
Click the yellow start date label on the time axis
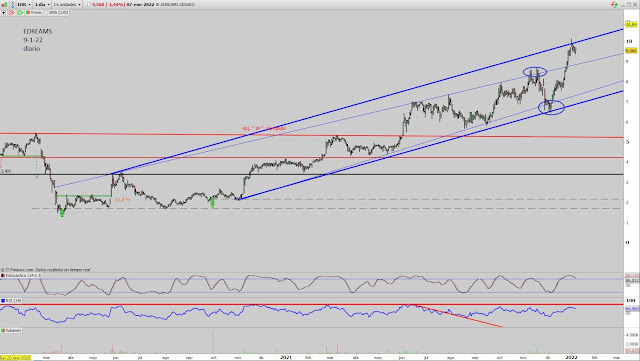pos(16,358)
